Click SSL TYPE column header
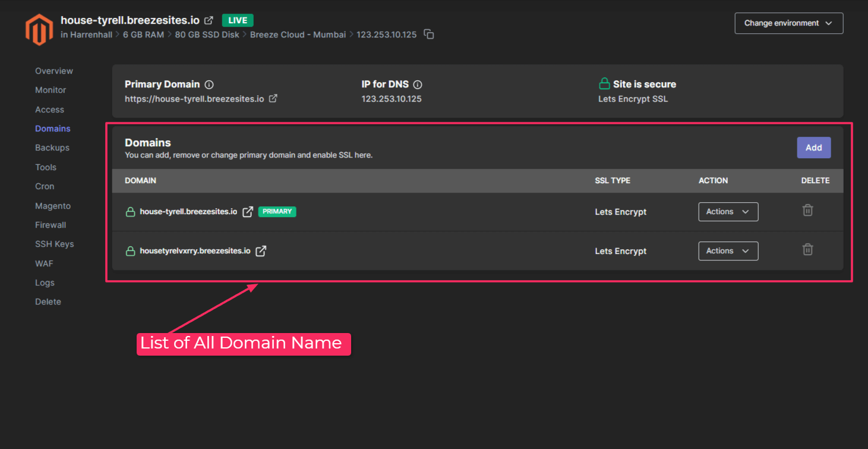 pyautogui.click(x=613, y=180)
